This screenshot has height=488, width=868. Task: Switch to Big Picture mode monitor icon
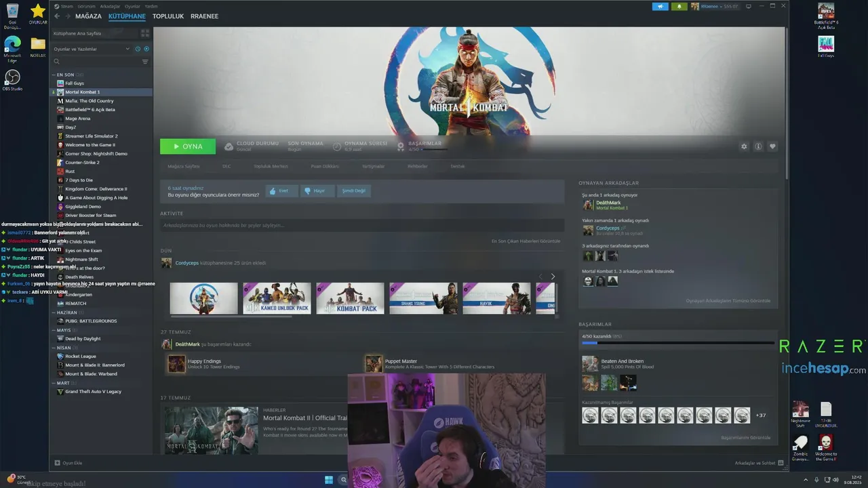[748, 6]
